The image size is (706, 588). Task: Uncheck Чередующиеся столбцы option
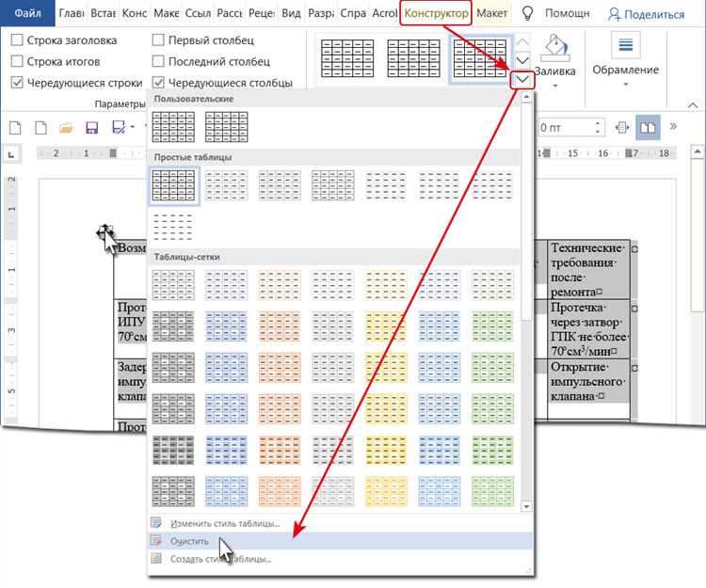pyautogui.click(x=158, y=83)
